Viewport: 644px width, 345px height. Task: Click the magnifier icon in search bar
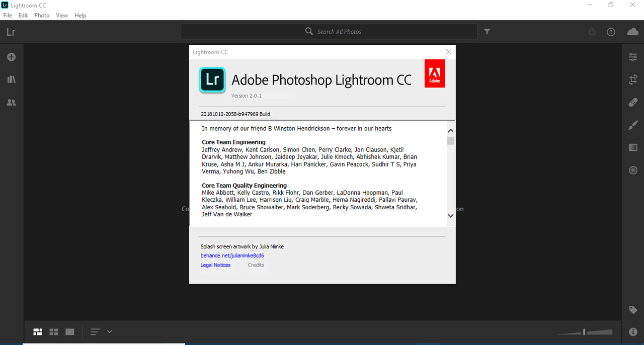pos(309,31)
